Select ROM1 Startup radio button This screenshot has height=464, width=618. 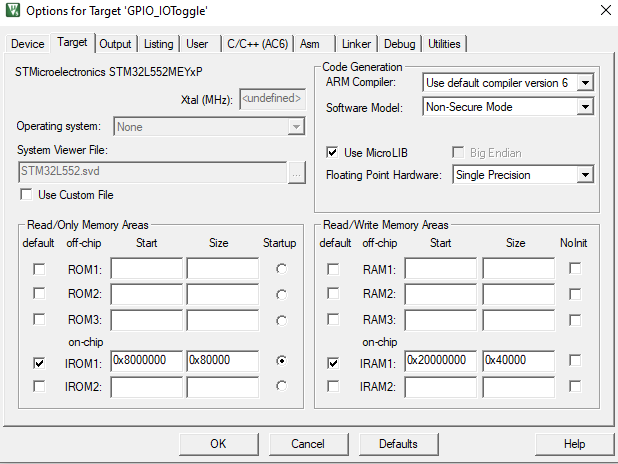281,269
